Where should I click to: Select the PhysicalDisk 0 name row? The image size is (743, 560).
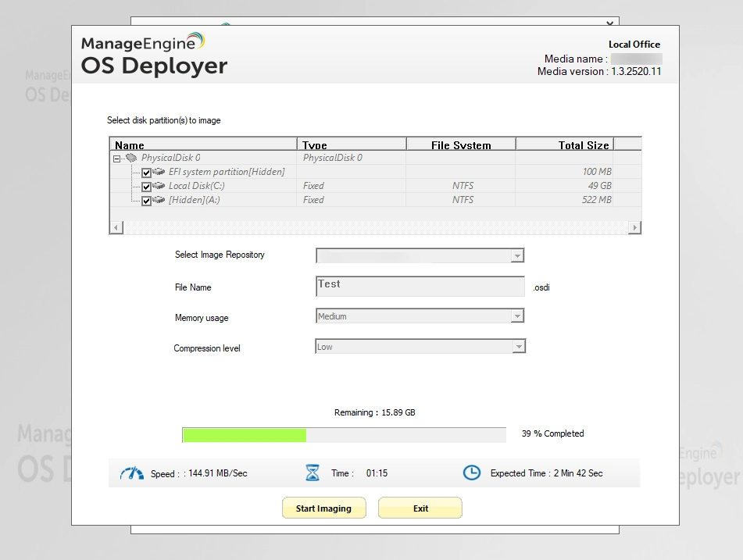click(171, 158)
